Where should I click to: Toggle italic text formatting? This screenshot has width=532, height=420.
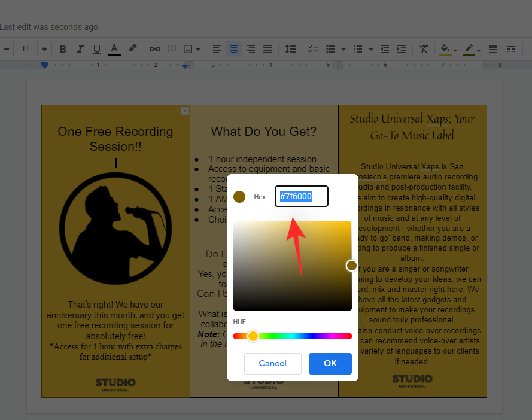[80, 48]
